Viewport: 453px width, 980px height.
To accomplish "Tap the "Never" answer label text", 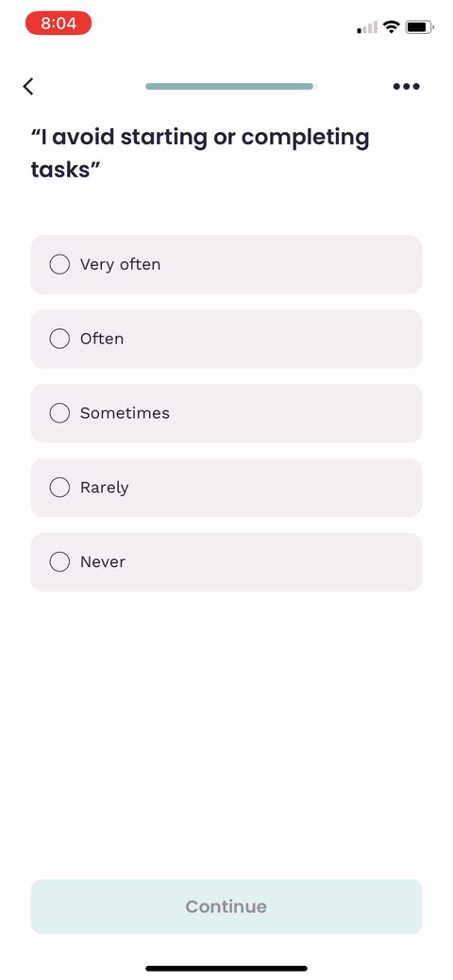I will tap(103, 562).
